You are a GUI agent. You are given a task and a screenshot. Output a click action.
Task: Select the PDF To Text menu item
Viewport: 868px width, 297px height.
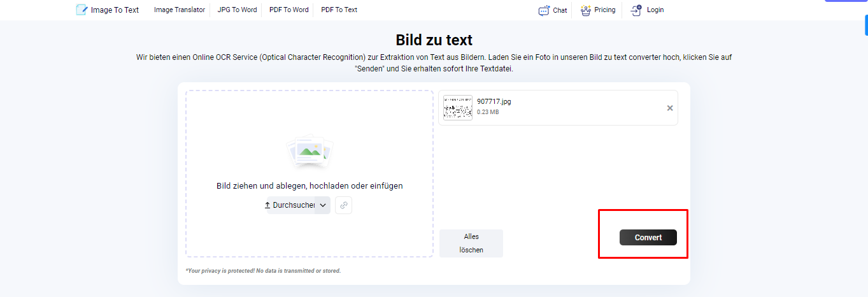tap(339, 10)
